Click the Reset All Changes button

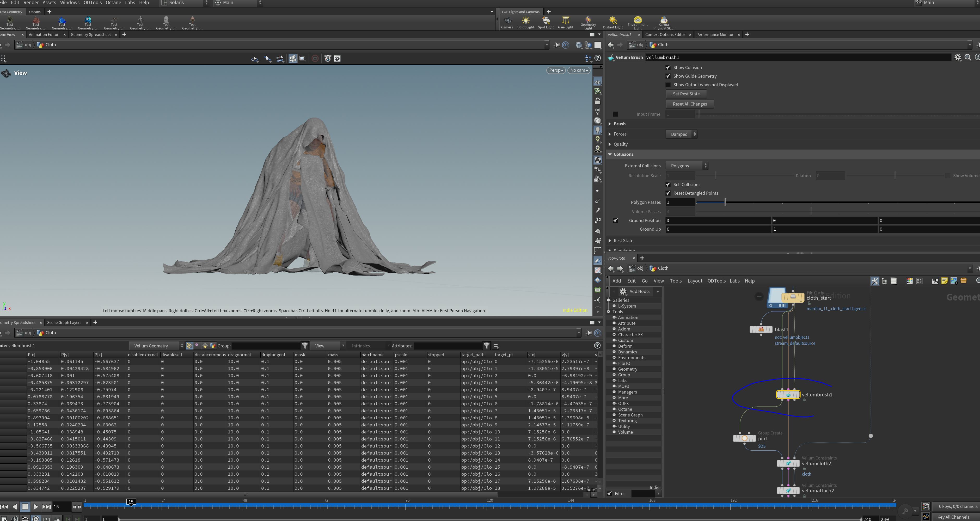tap(689, 104)
